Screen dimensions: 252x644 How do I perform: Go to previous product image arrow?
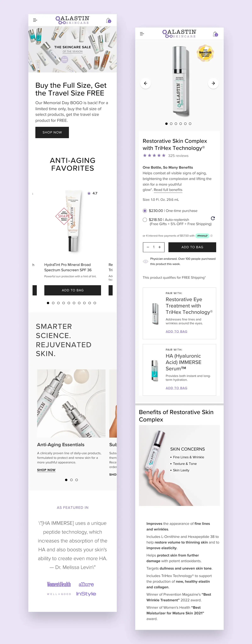coord(146,83)
